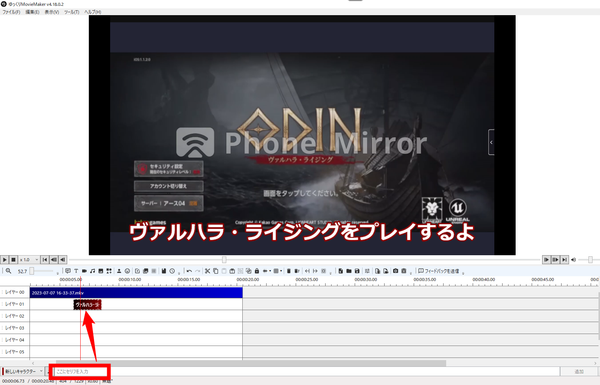Open a project with the folder icon
600x385 pixels.
(x=349, y=271)
